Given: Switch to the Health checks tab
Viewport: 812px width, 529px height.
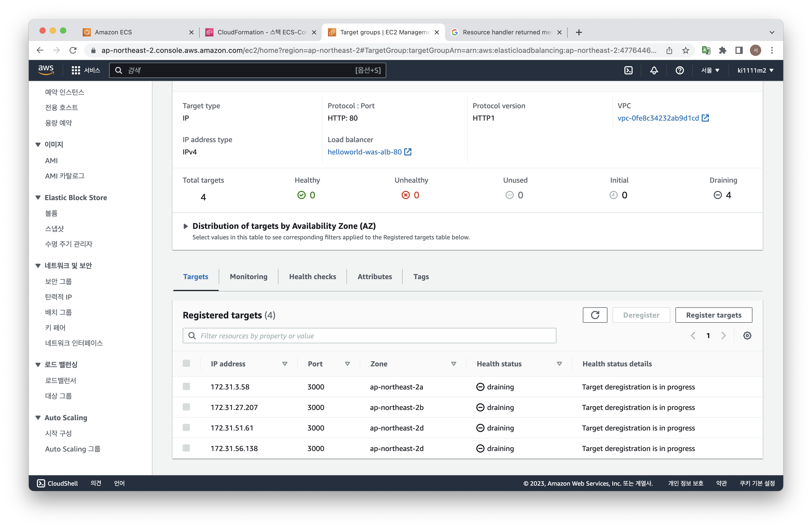Looking at the screenshot, I should tap(312, 277).
